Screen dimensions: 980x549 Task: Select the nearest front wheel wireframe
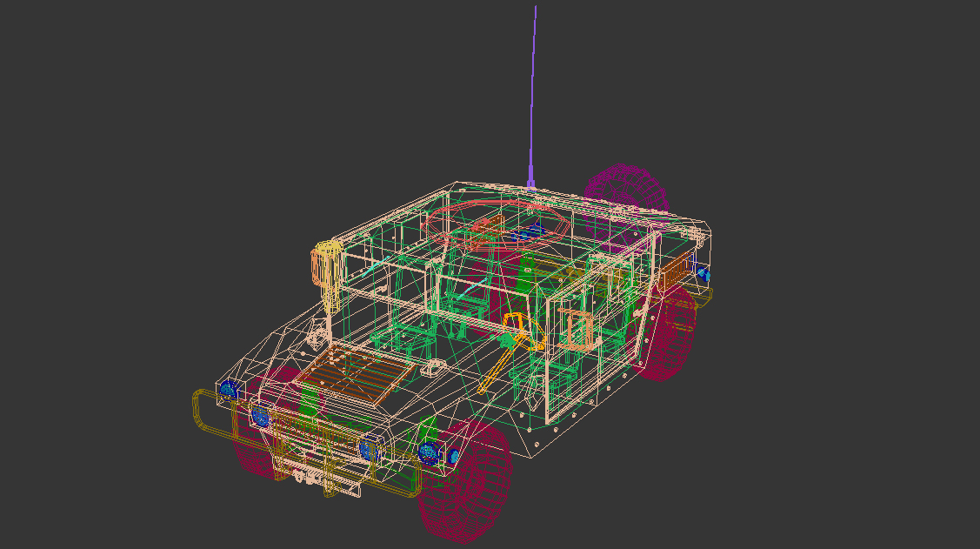tap(465, 481)
